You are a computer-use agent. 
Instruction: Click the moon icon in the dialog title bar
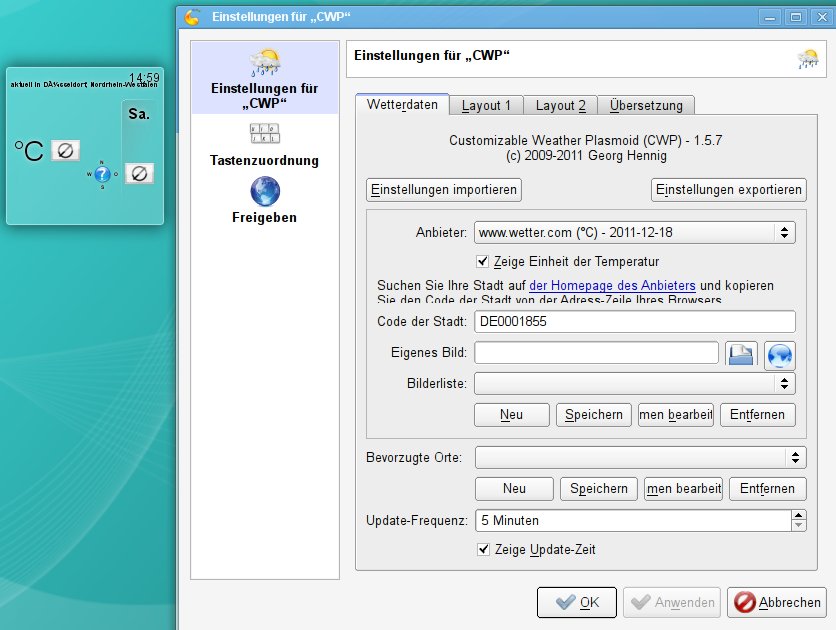point(192,17)
